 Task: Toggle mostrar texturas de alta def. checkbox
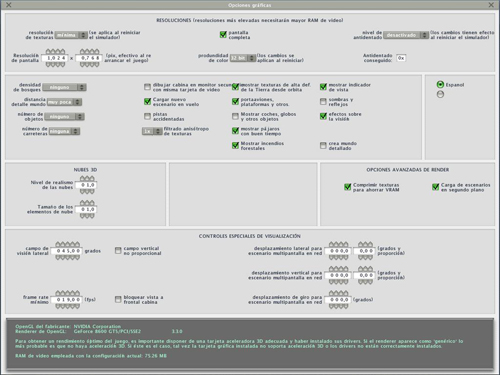point(235,87)
